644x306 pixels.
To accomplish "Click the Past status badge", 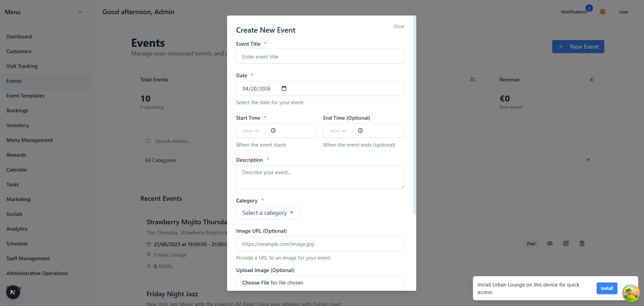I will 531,243.
